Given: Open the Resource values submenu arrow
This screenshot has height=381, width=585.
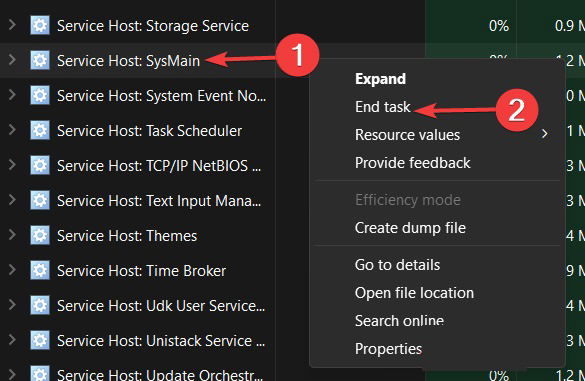Looking at the screenshot, I should point(545,134).
